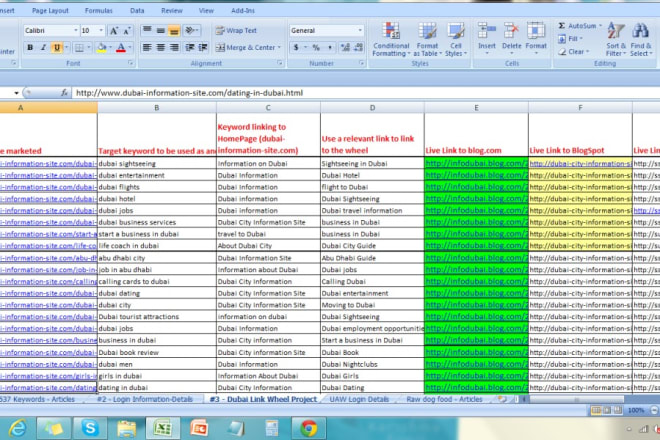Toggle Bottom Align for cells
The width and height of the screenshot is (660, 440).
click(174, 30)
